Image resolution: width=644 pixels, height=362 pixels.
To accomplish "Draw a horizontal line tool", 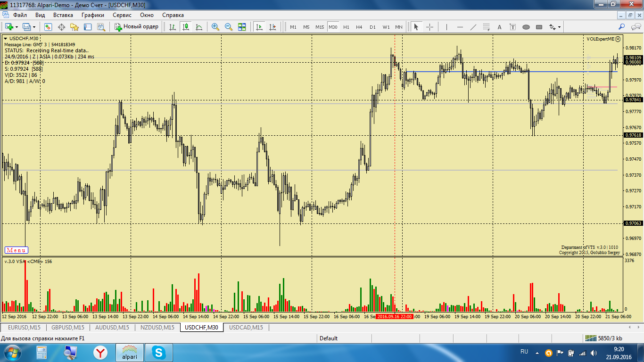I will pos(460,27).
